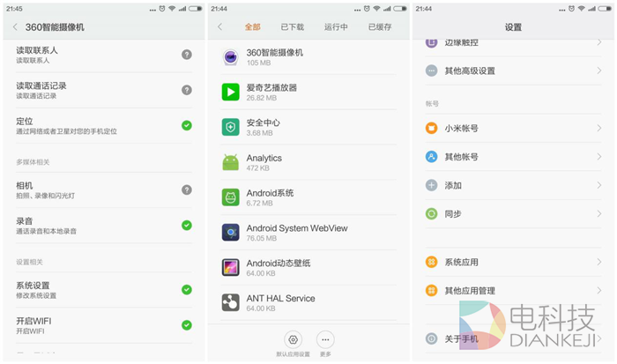Viewport: 617px width, 364px height.
Task: Select 定位 permission label
Action: pos(25,122)
